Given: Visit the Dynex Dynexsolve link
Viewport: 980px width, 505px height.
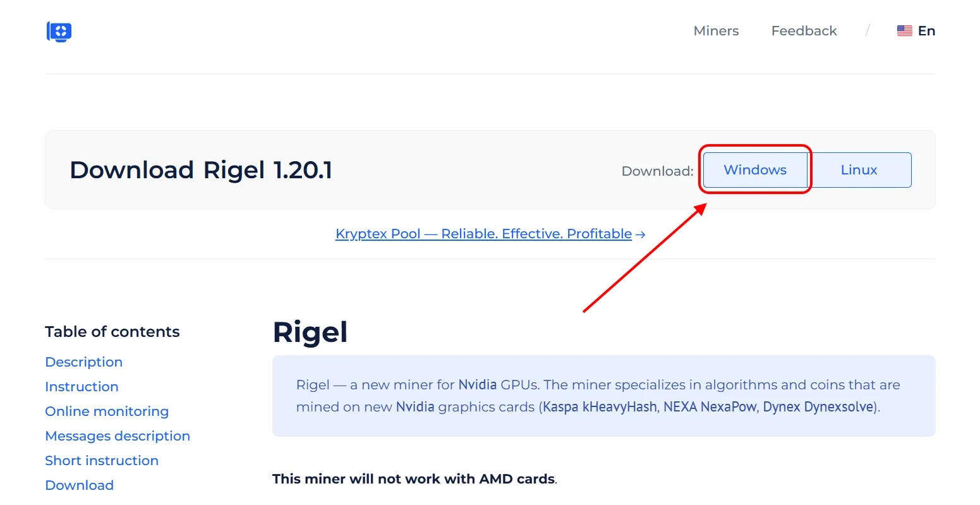Looking at the screenshot, I should [818, 407].
